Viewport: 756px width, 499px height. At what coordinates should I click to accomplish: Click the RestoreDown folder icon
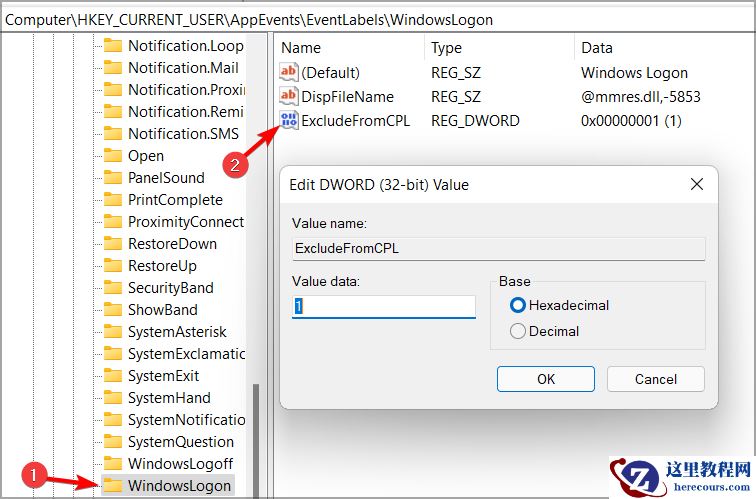coord(113,244)
